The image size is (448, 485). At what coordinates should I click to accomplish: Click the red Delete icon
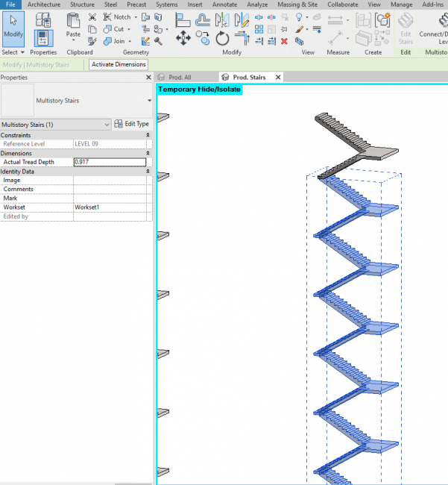click(284, 41)
